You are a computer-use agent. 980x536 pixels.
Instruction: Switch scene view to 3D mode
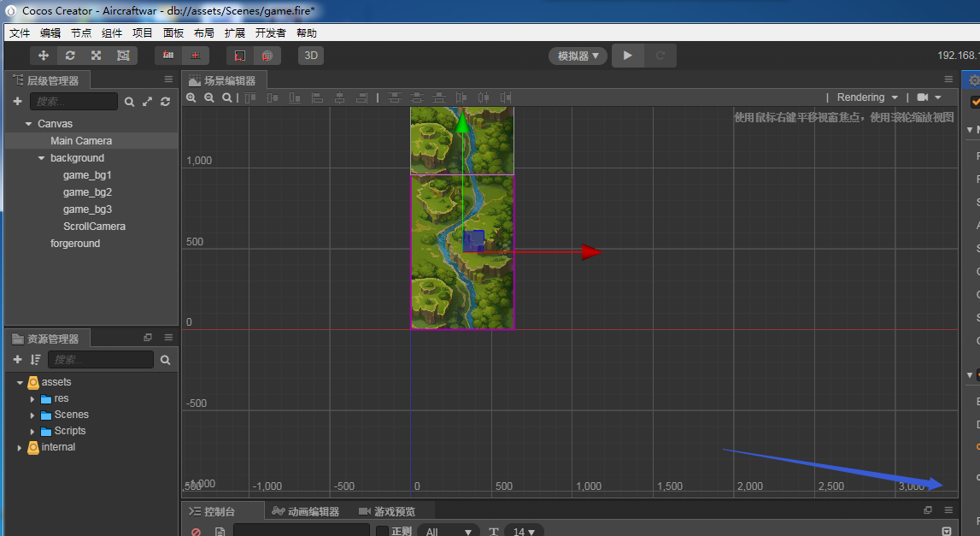[x=311, y=56]
